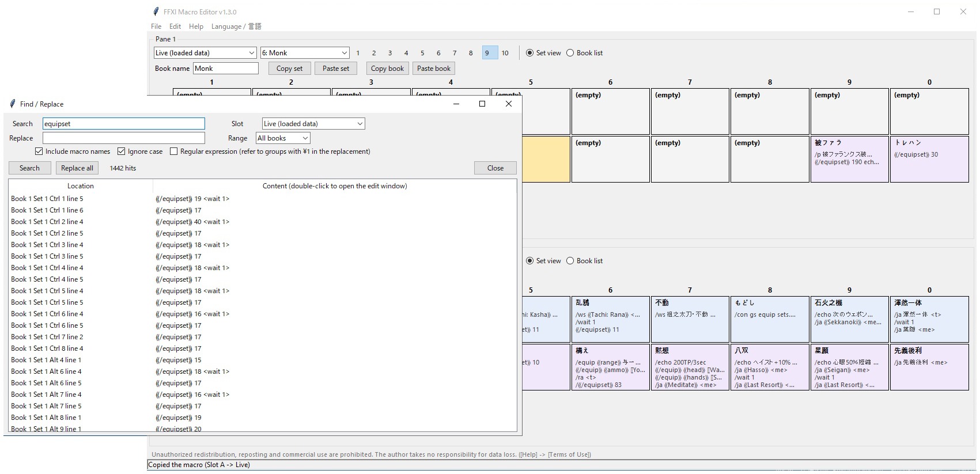The width and height of the screenshot is (980, 474).
Task: Click the Search button in Find / Replace
Action: (x=29, y=168)
